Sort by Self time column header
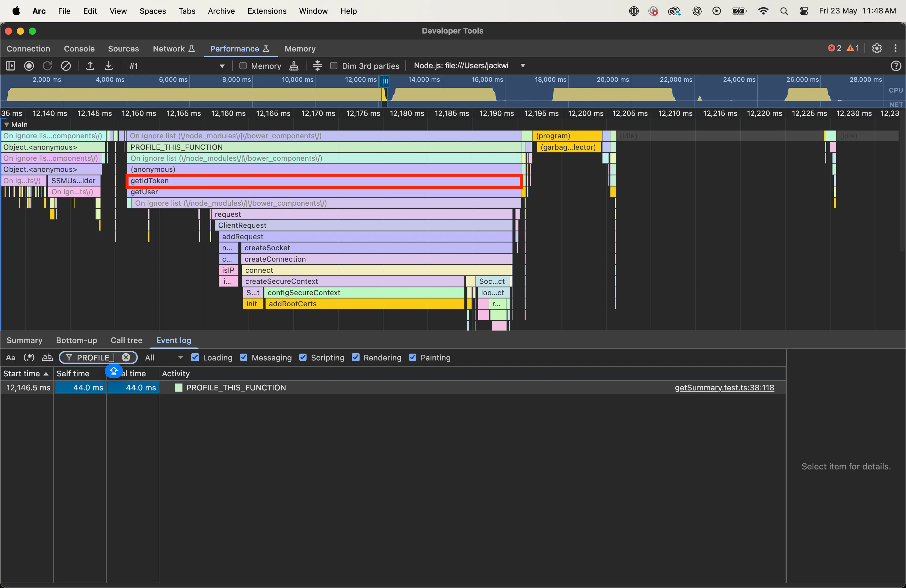Screen dimensions: 906x588 coord(80,374)
